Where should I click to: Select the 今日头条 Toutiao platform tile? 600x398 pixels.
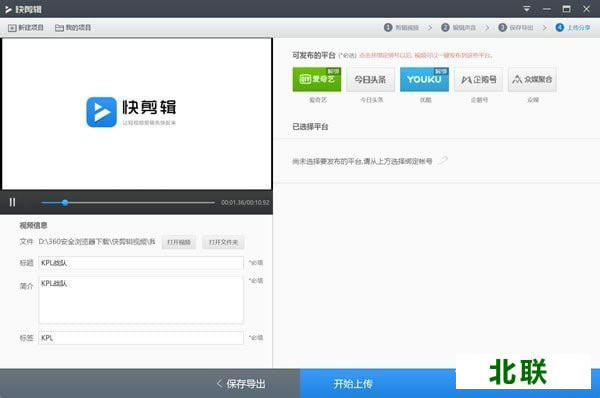(370, 79)
